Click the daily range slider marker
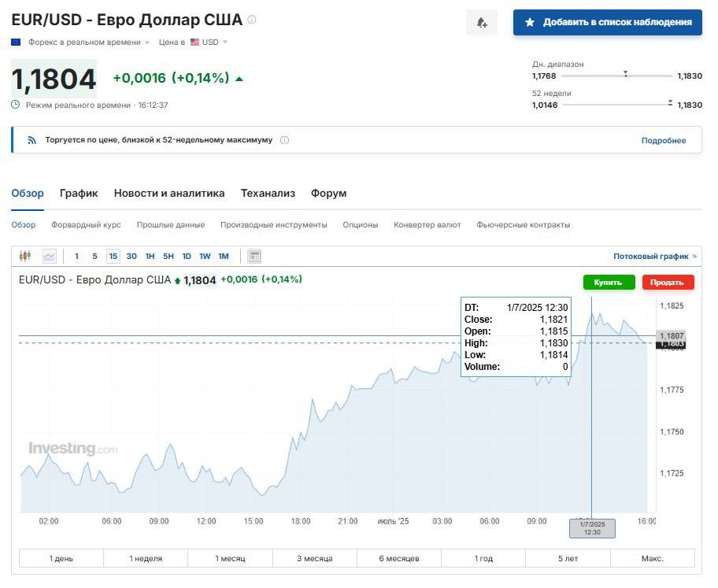Viewport: 718px width, 588px height. [x=625, y=75]
